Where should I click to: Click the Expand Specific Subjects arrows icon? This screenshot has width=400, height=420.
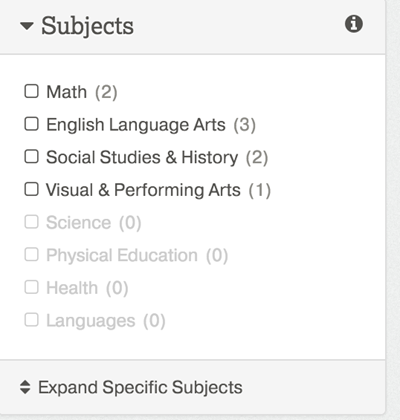25,387
